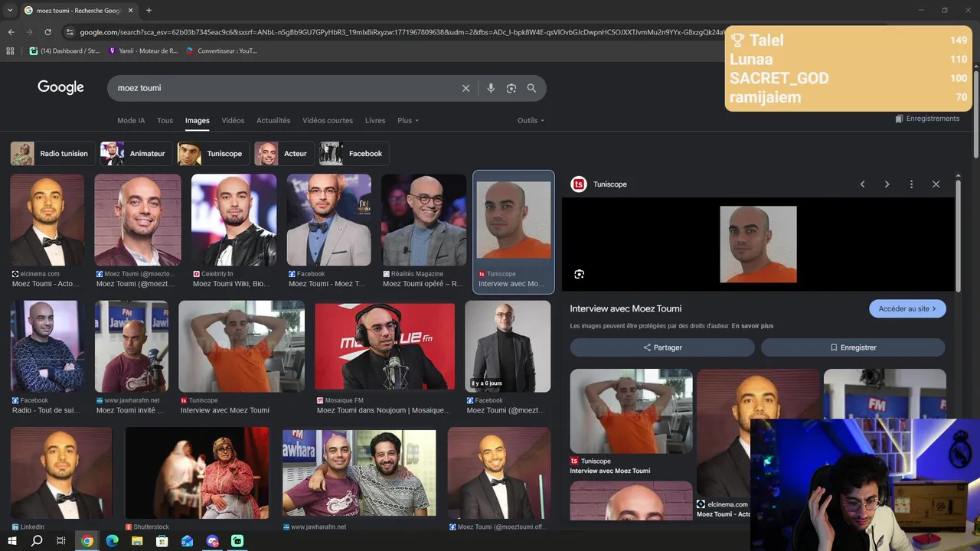Screen dimensions: 980x551
Task: Open the Tuniscope source name in panel header
Action: pyautogui.click(x=610, y=184)
